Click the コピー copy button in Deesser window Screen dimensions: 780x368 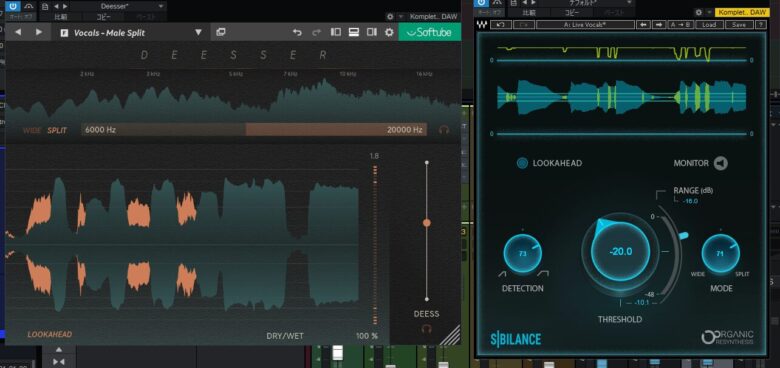pos(103,16)
